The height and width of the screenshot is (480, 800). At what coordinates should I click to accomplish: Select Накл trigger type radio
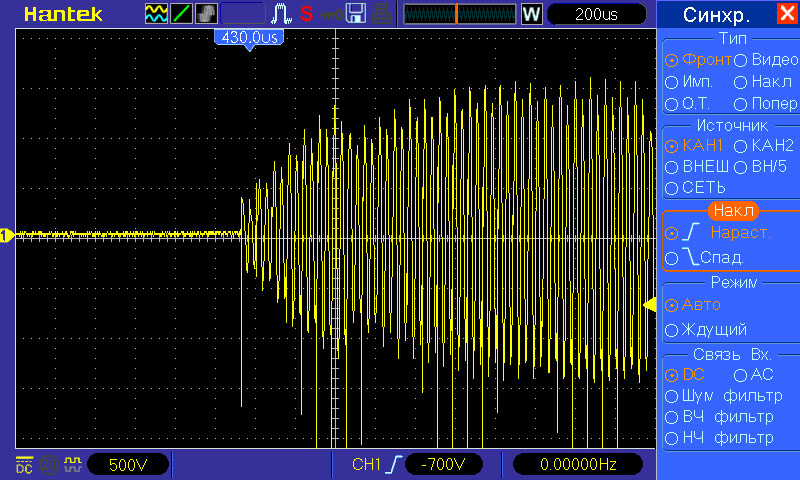(763, 82)
